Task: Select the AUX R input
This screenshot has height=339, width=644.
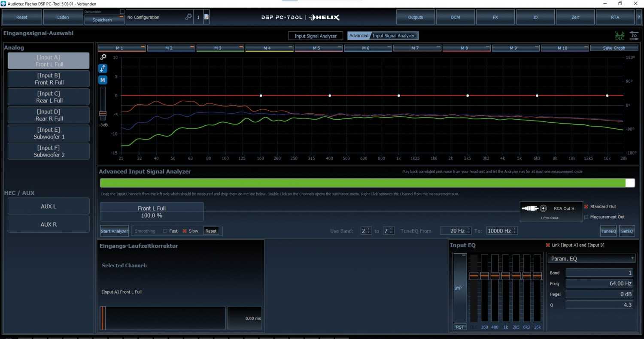Action: pos(49,224)
